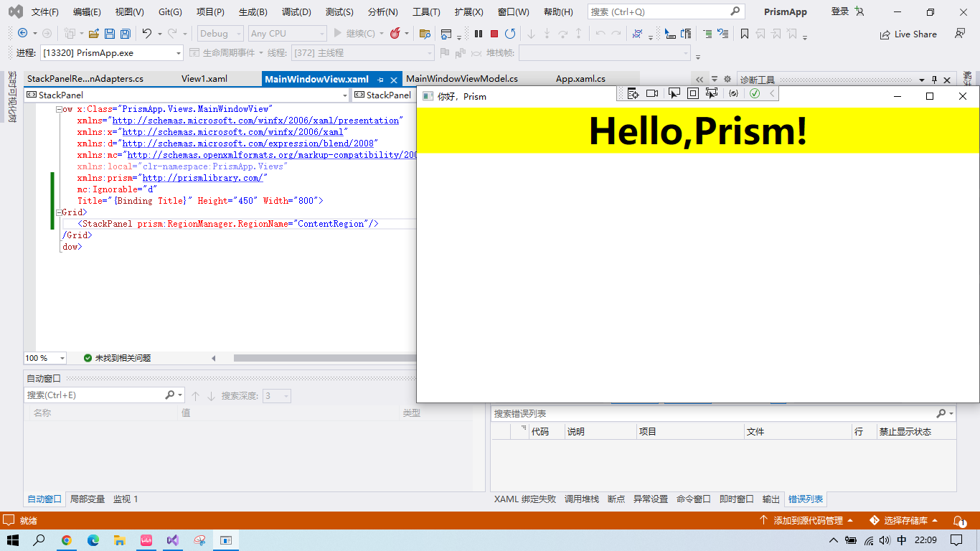Click the 自动窗口 搜索(Ctrl+E) field
Image resolution: width=980 pixels, height=551 pixels.
tap(105, 395)
